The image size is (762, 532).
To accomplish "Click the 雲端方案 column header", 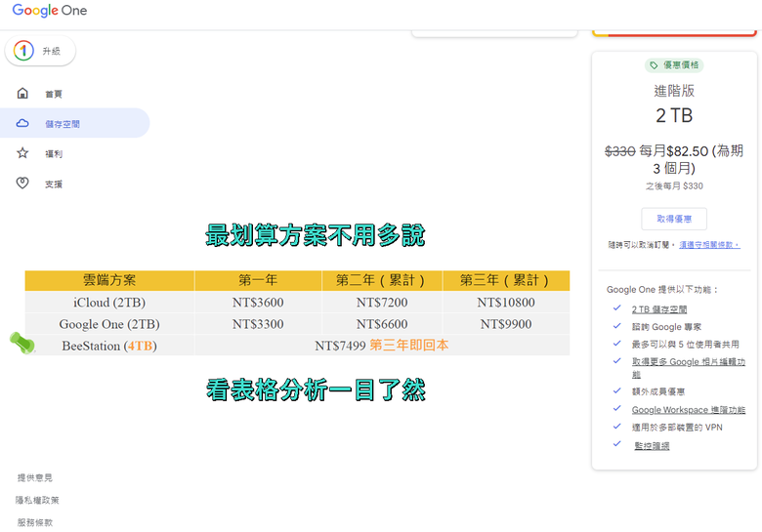I will point(109,280).
